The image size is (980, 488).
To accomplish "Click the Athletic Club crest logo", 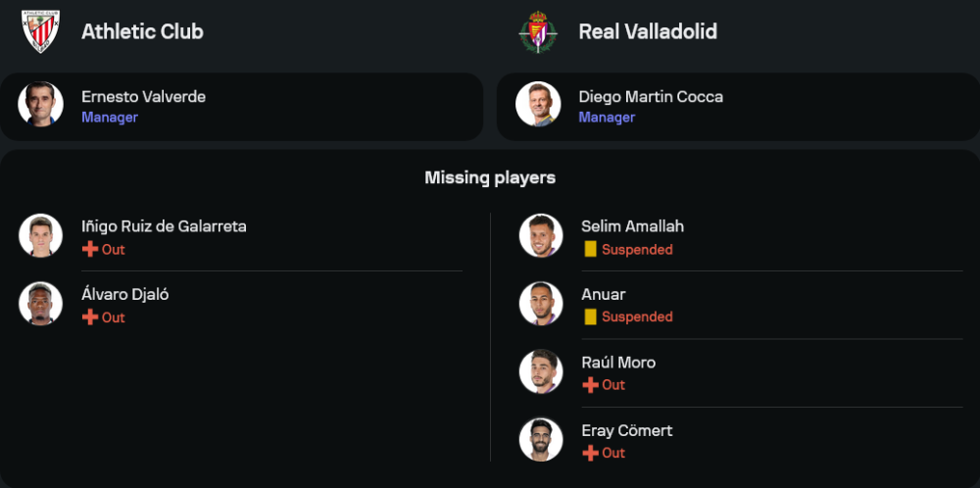I will (x=40, y=31).
